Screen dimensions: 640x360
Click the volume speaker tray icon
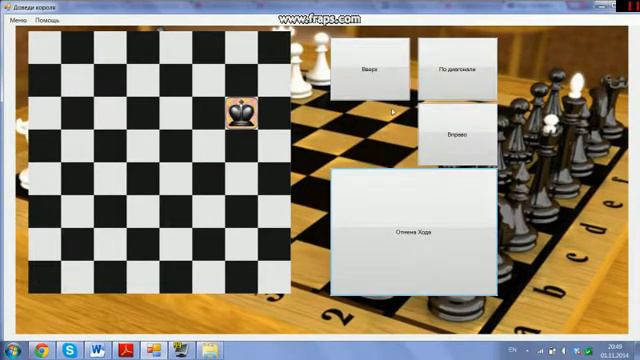[564, 351]
